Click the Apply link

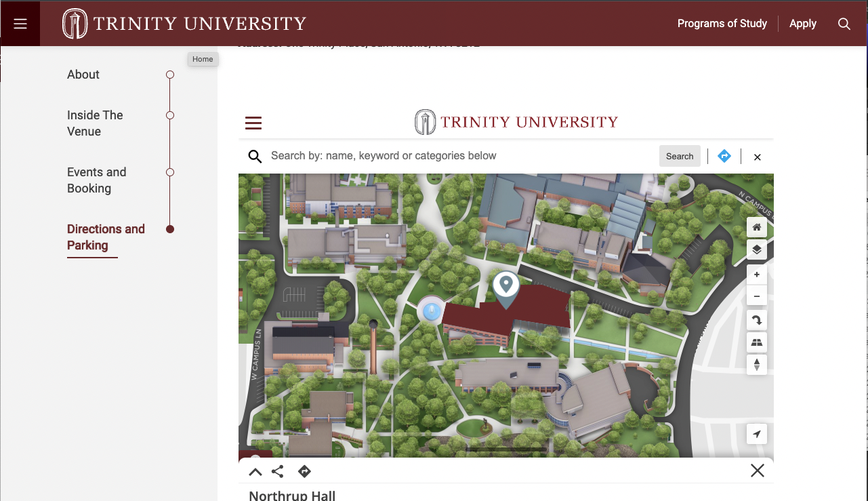pyautogui.click(x=803, y=24)
